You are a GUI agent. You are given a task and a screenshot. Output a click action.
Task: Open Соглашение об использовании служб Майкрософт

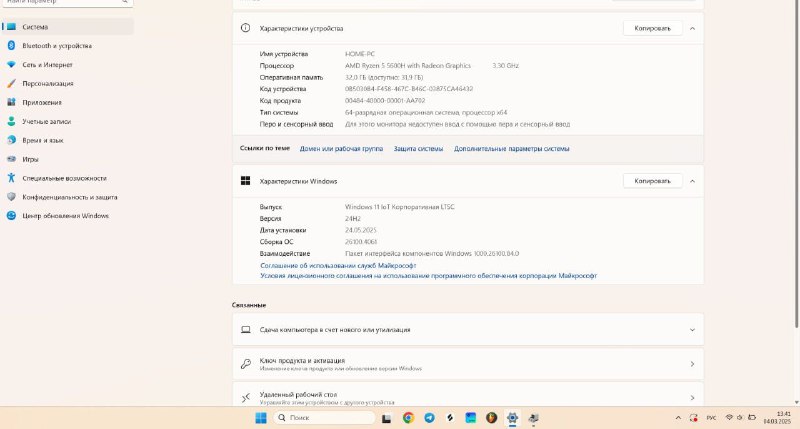(338, 265)
